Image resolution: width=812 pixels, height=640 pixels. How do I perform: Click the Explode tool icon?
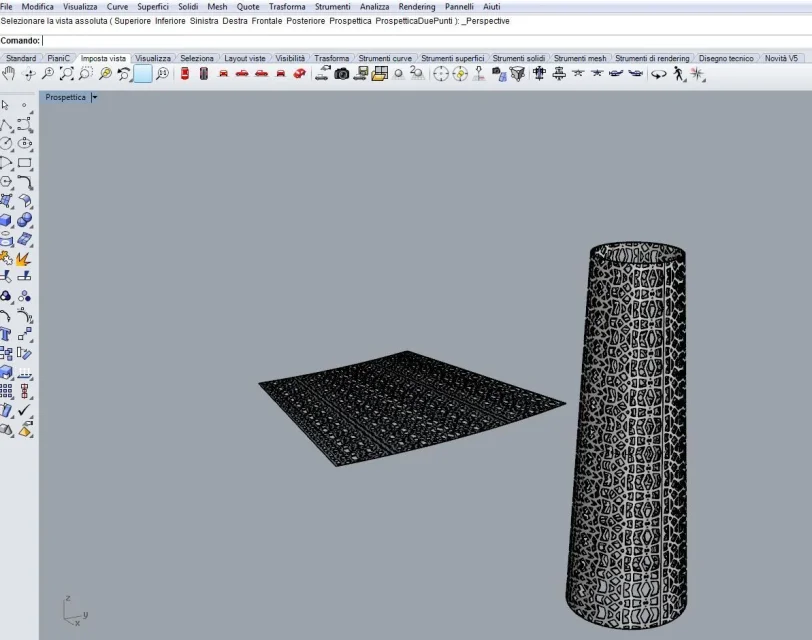(x=24, y=258)
